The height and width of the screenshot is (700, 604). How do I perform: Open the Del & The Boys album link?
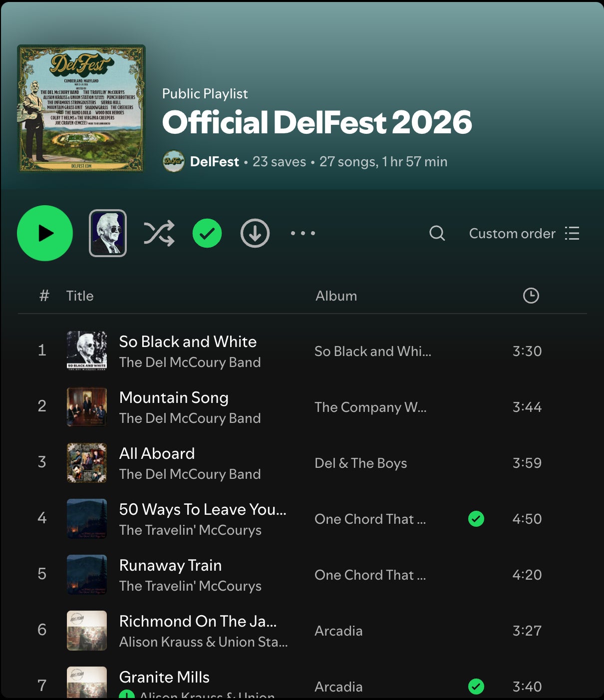click(360, 463)
